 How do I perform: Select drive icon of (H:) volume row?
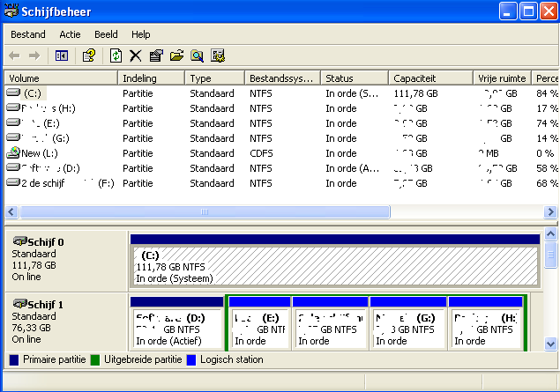[13, 107]
